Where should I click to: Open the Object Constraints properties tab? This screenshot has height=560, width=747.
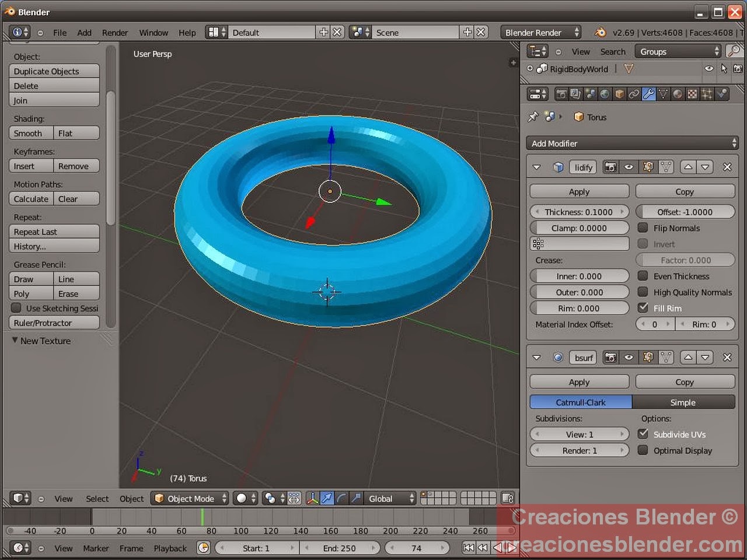pos(634,93)
